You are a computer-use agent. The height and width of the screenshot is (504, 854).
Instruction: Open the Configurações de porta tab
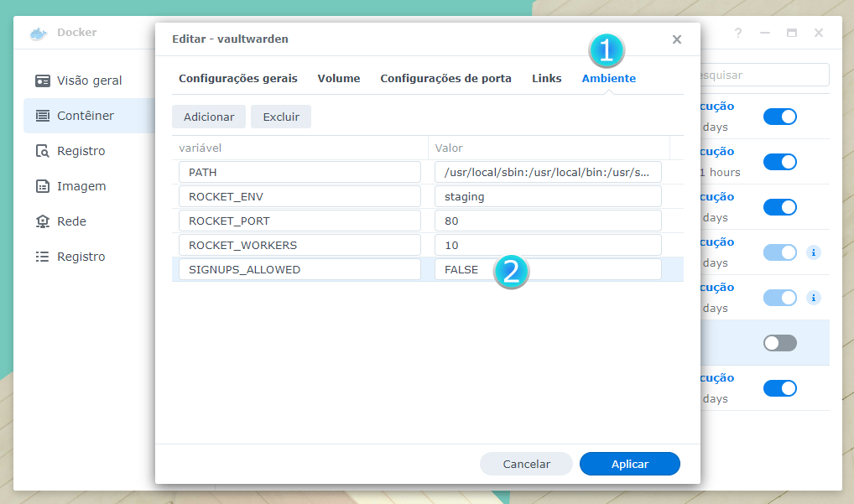click(x=445, y=78)
